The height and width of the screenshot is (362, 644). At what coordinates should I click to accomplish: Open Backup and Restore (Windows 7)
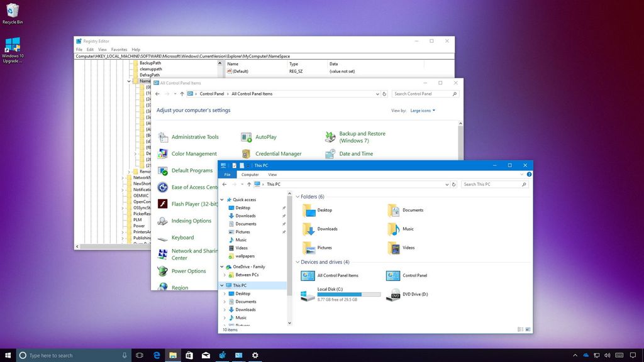pyautogui.click(x=364, y=136)
